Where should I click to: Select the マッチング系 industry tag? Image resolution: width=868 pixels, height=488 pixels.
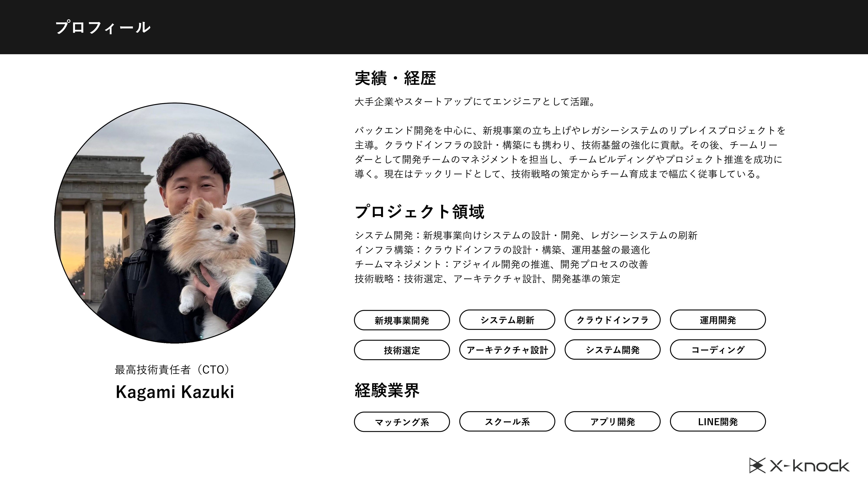click(x=402, y=422)
